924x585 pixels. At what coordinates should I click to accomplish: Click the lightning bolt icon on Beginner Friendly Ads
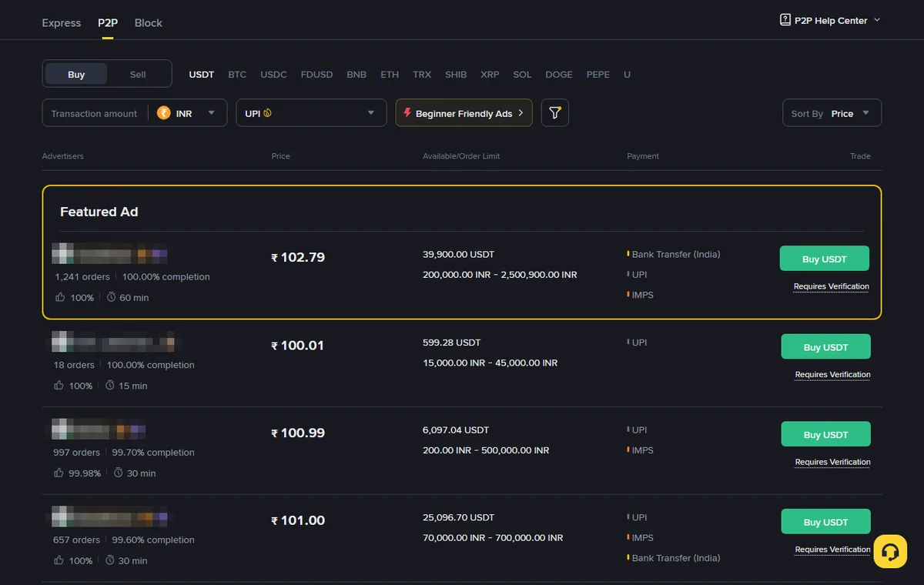tap(407, 112)
